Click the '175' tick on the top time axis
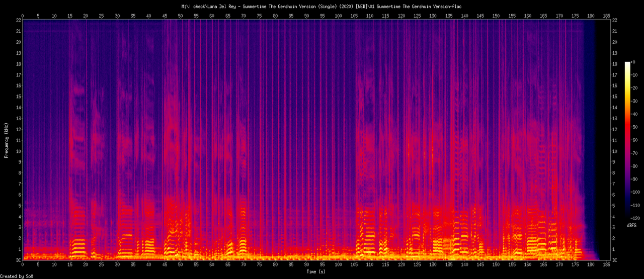The image size is (644, 279). [x=575, y=15]
